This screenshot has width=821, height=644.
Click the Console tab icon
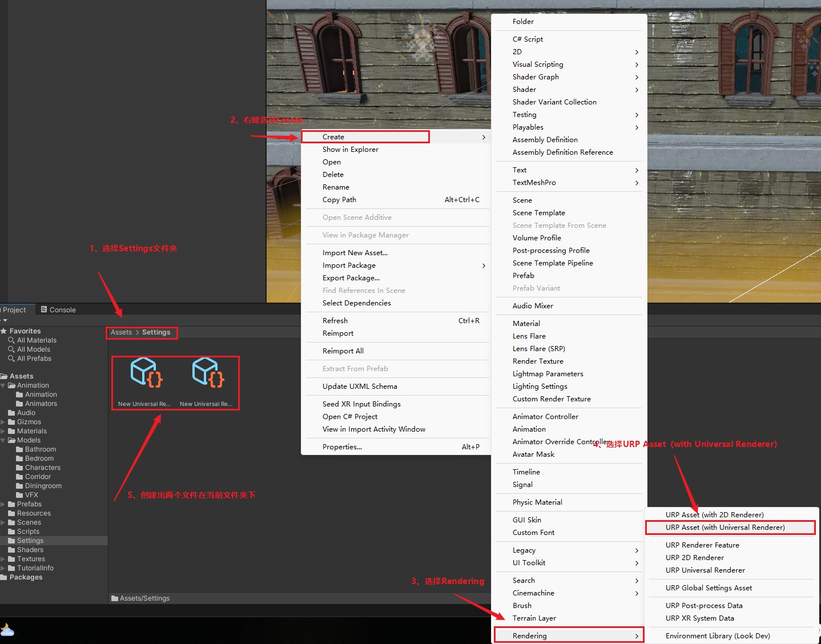(x=44, y=309)
